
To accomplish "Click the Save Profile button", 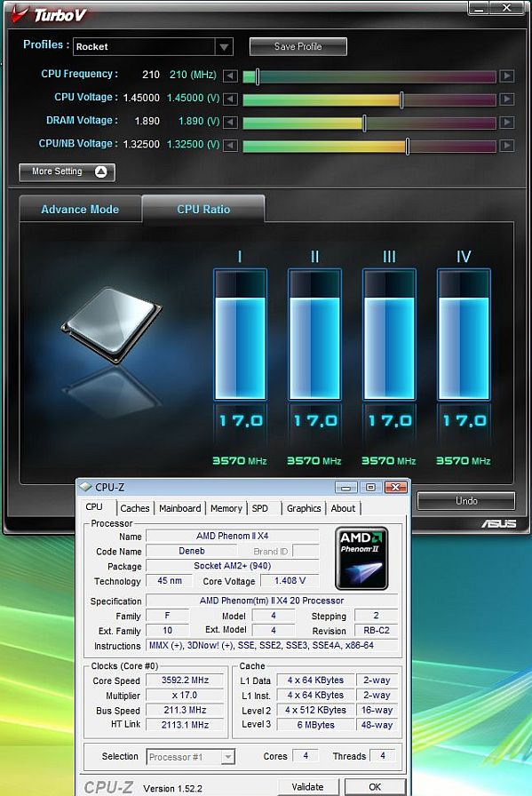I will (x=298, y=47).
